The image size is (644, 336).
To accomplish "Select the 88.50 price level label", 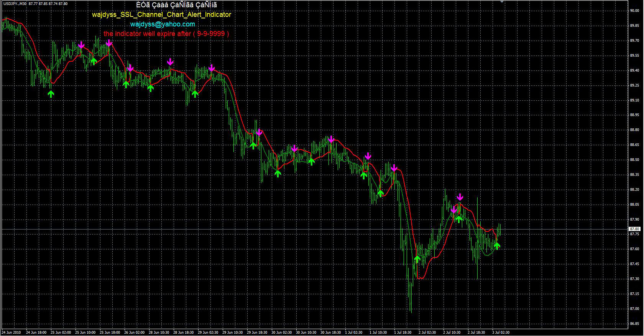I will (634, 160).
